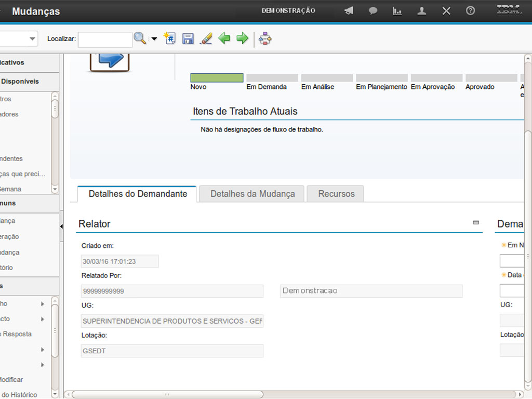
Task: Go to next record with right green arrow
Action: tap(242, 38)
